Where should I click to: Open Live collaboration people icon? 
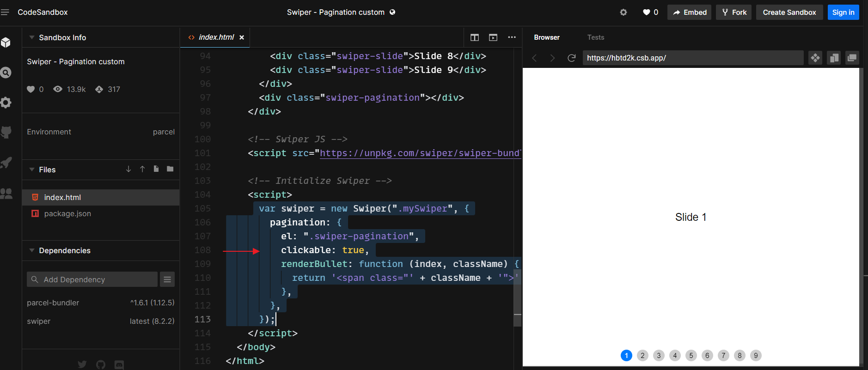[6, 194]
